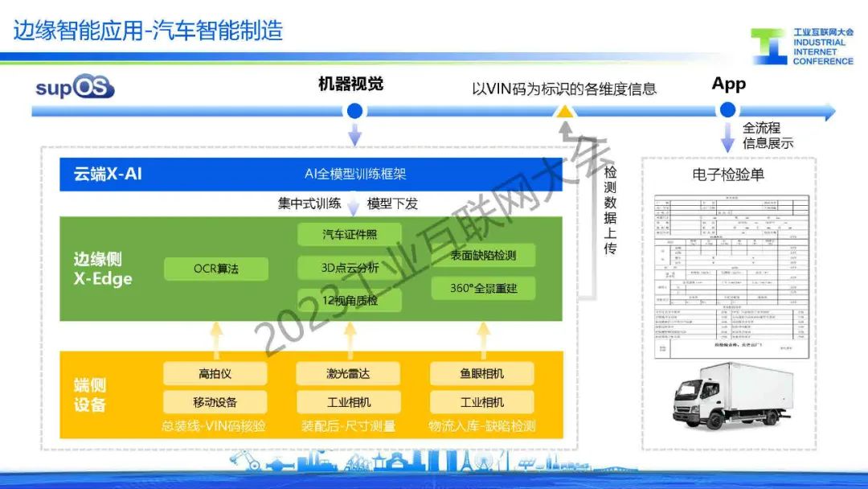This screenshot has width=868, height=489.
Task: Select the OCR算法 box
Action: (x=215, y=269)
